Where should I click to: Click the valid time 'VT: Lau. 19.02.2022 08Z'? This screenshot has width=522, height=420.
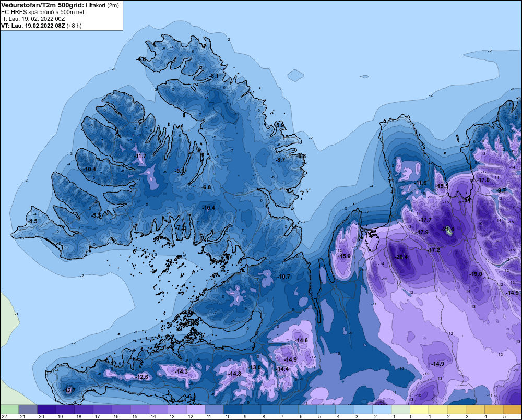33,26
